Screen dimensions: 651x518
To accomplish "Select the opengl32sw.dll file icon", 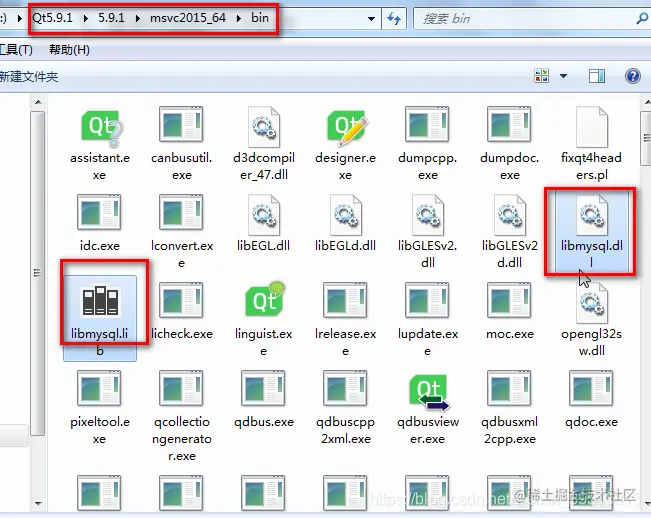I will click(592, 303).
